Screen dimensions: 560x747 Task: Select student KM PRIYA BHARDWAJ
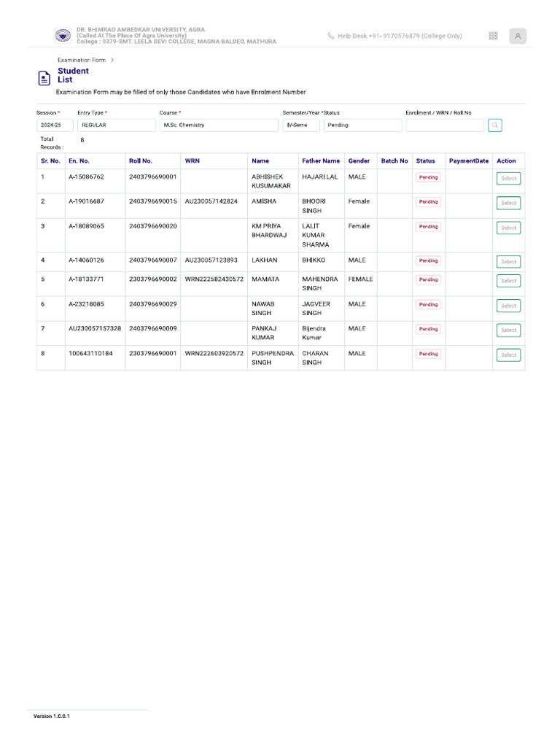508,228
